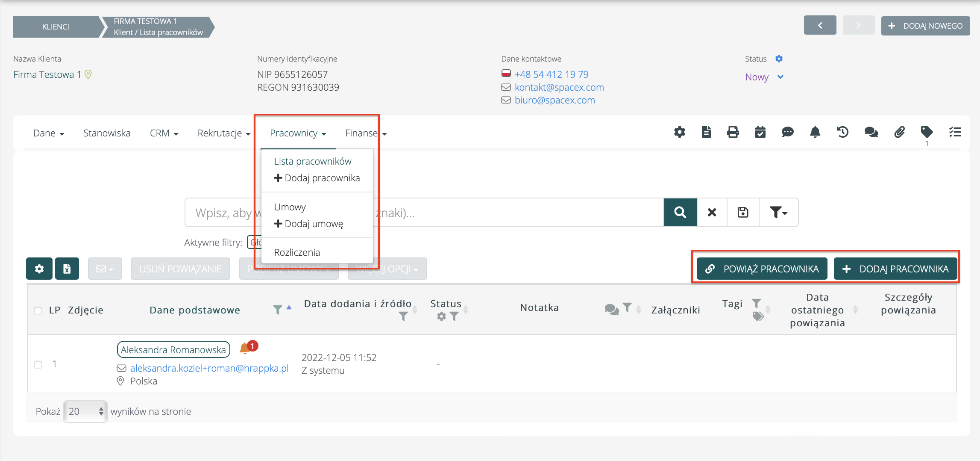Open the history clock icon
Viewport: 980px width, 461px height.
(842, 132)
